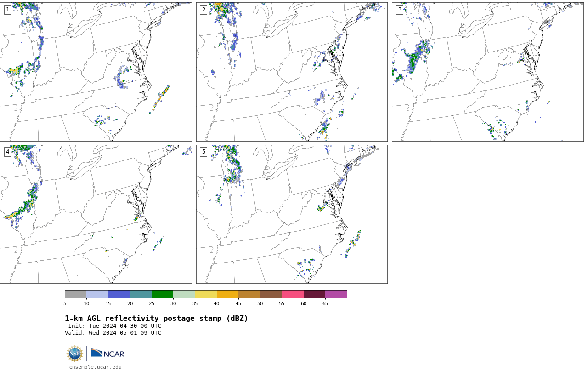Click the pink 55-60 dBZ swatch

(293, 294)
